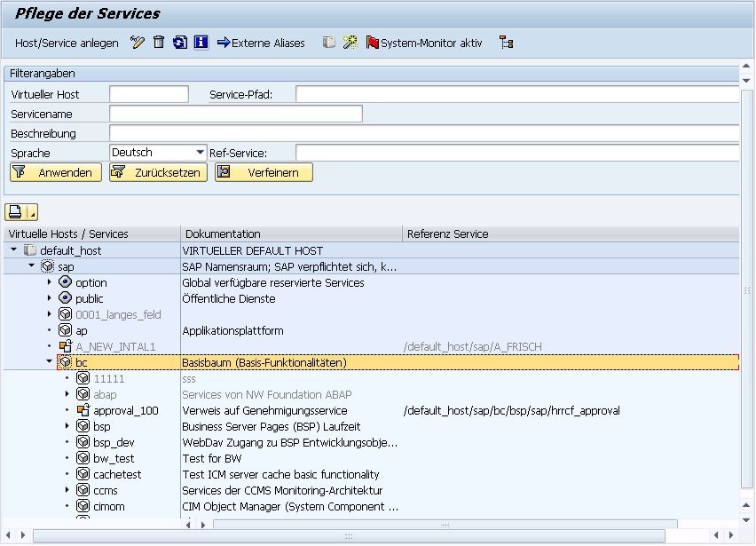Click the red flag System-Monitor icon
Viewport: 756px width, 546px height.
[374, 41]
